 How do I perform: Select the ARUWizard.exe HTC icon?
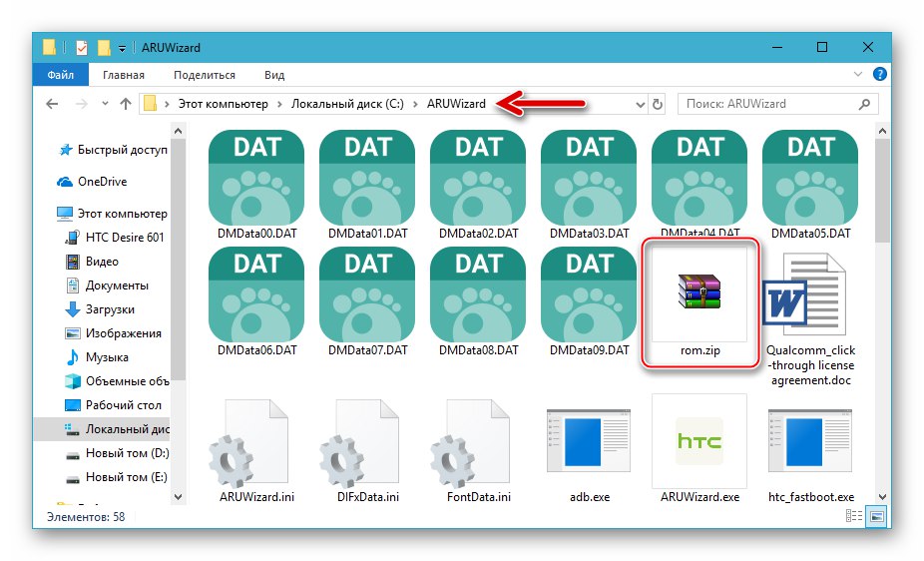(x=699, y=441)
